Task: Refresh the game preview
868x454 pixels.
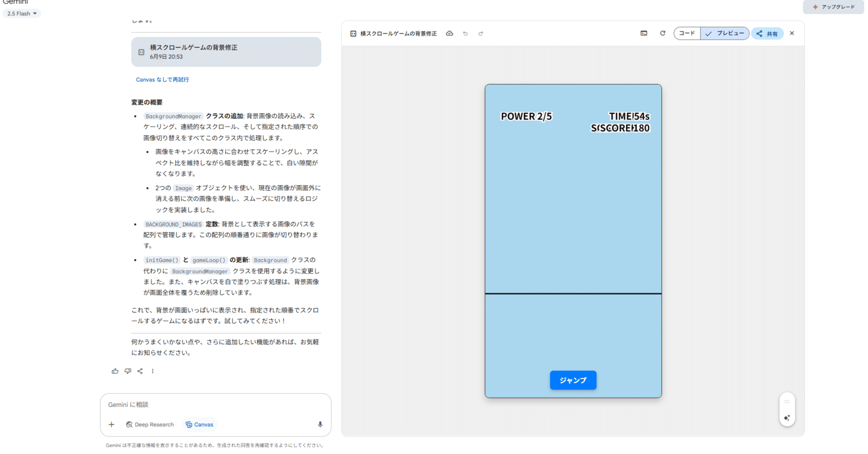Action: pyautogui.click(x=662, y=33)
